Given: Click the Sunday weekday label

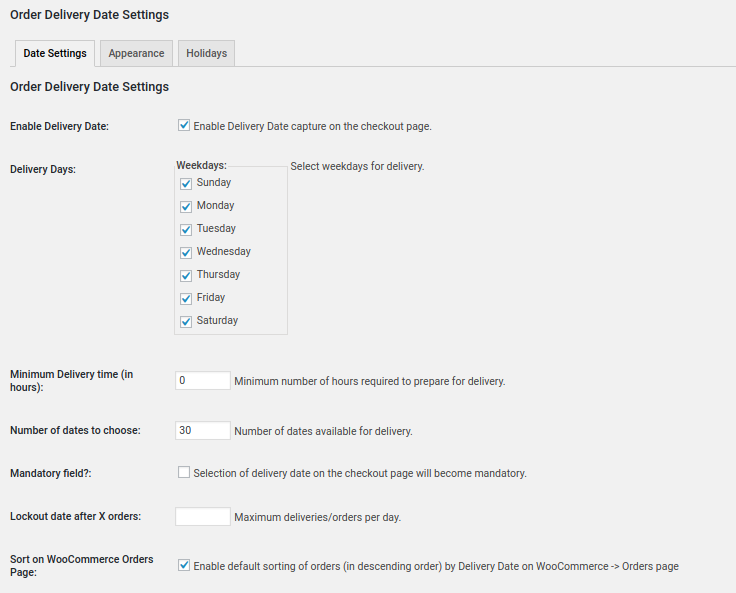Looking at the screenshot, I should coord(214,183).
